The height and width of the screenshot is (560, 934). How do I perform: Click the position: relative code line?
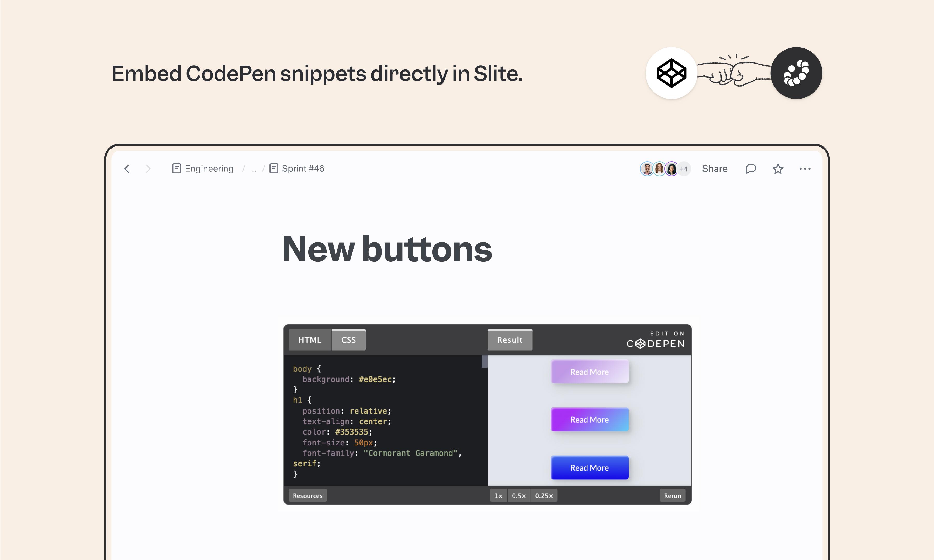point(347,411)
